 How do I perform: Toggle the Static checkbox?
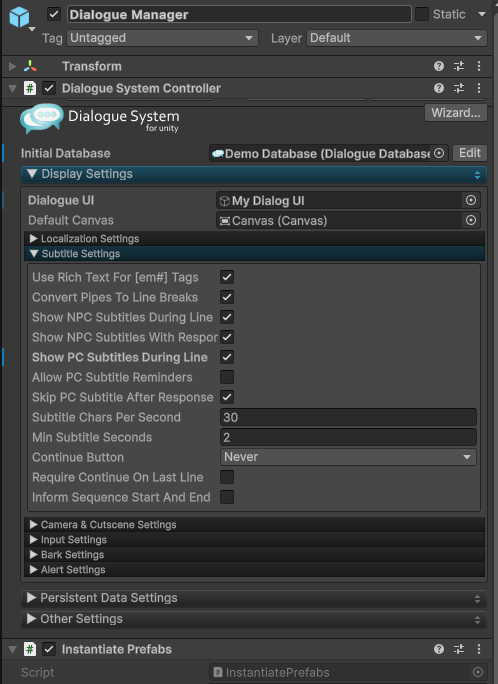(x=422, y=14)
